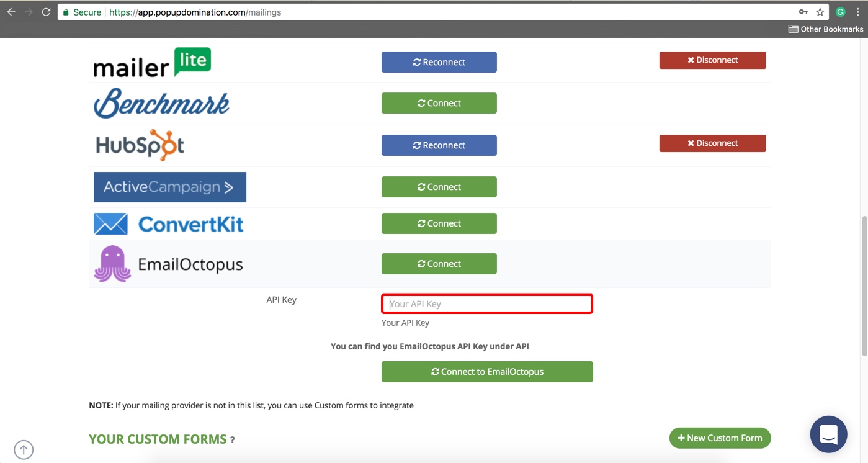This screenshot has height=463, width=868.
Task: Open the saved password key icon
Action: pyautogui.click(x=803, y=12)
